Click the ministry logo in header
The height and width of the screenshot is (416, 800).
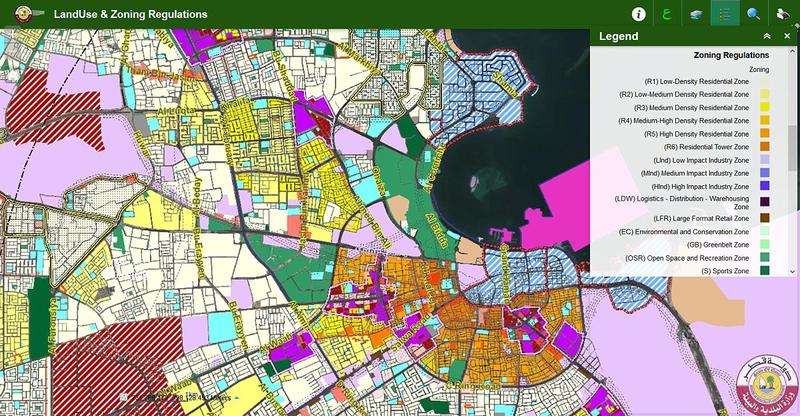point(18,15)
